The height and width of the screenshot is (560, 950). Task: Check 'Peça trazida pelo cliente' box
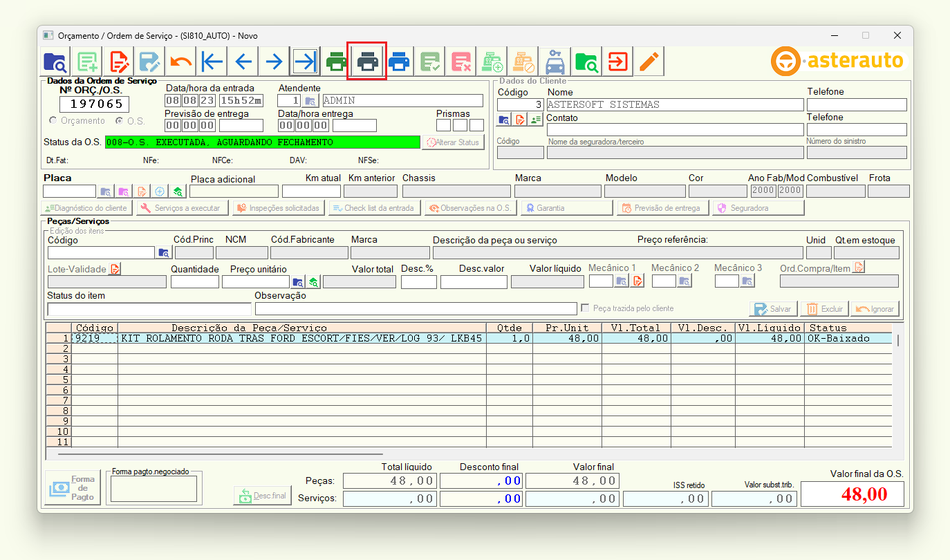pyautogui.click(x=586, y=308)
